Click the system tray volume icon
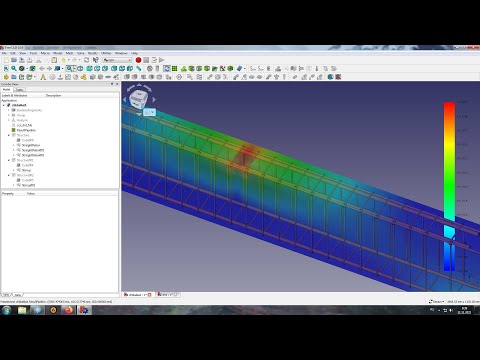 pos(451,310)
